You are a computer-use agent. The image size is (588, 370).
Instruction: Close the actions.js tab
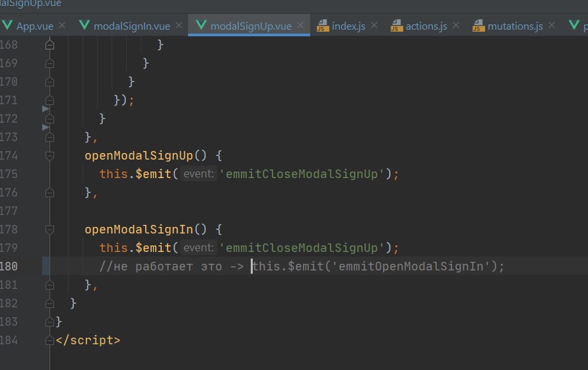(456, 26)
